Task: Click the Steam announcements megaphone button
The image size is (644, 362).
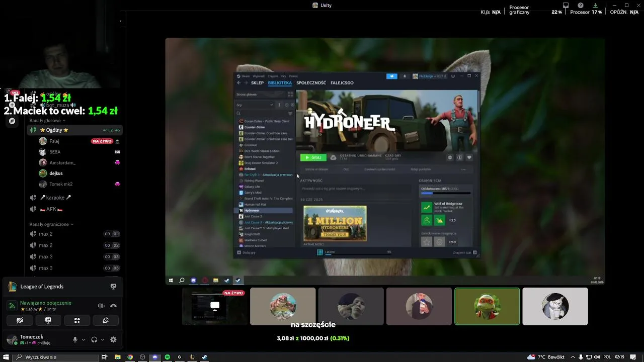Action: 391,76
